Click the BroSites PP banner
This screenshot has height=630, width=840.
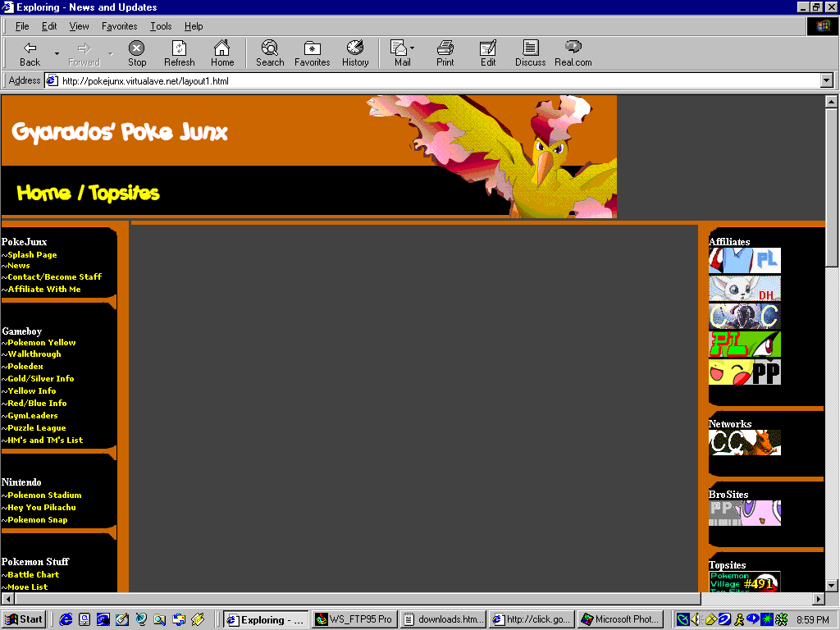coord(745,514)
